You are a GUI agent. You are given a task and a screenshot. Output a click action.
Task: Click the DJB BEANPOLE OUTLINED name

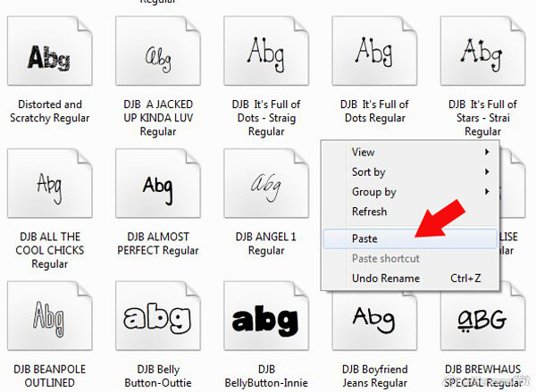click(50, 376)
